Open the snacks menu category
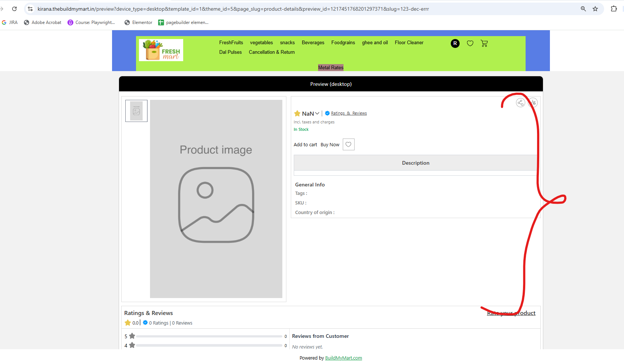This screenshot has height=364, width=624. [x=287, y=43]
